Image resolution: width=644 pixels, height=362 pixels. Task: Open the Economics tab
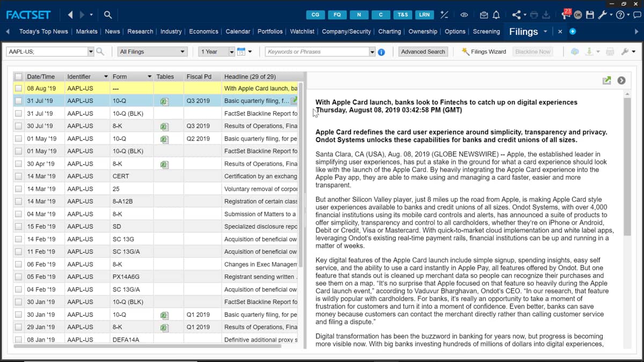(x=204, y=32)
